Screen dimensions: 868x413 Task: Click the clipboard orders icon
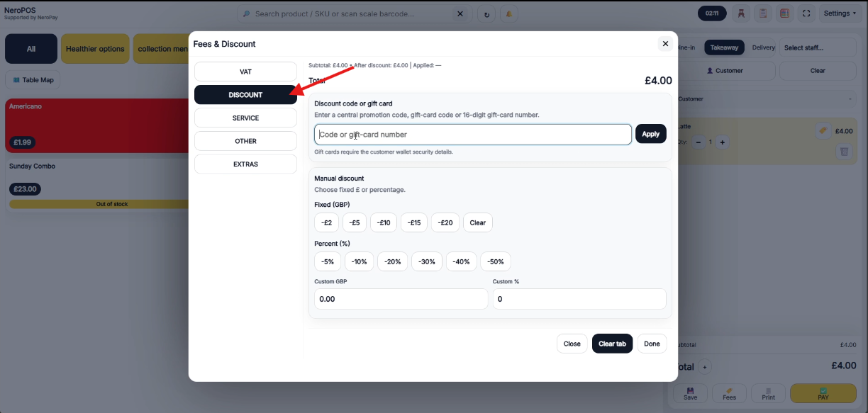(763, 13)
